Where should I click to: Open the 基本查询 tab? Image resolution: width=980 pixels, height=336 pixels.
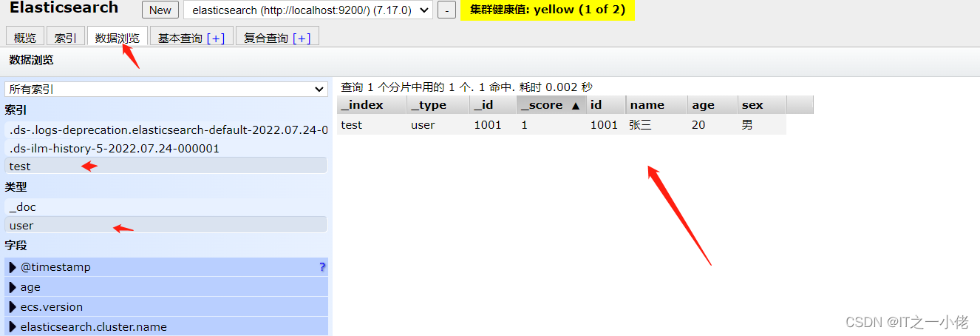(191, 38)
